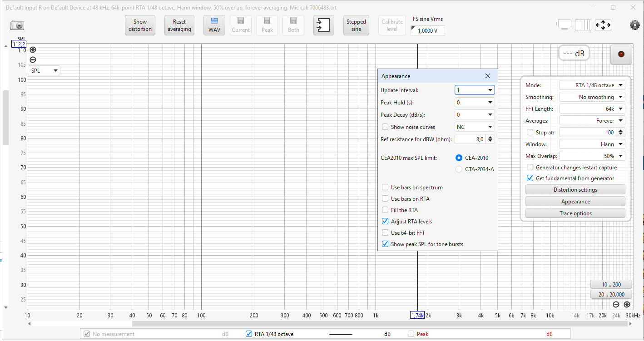Open noise curve type NC dropdown
644x341 pixels.
[475, 127]
